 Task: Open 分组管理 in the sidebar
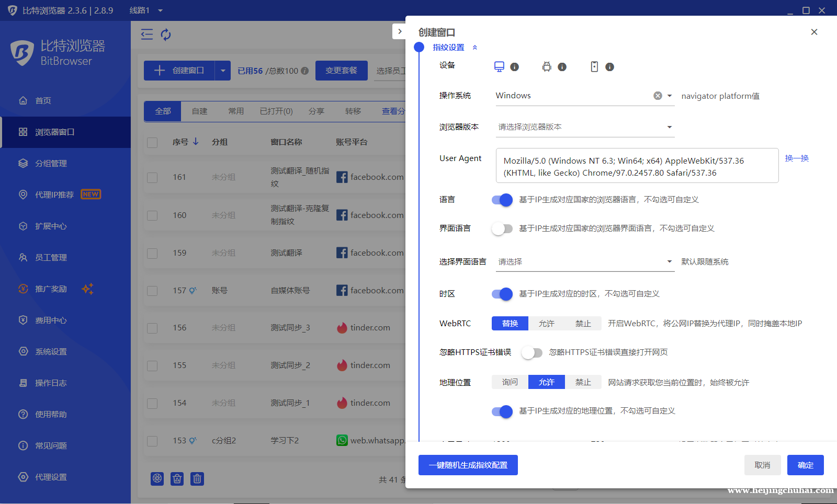pos(65,163)
